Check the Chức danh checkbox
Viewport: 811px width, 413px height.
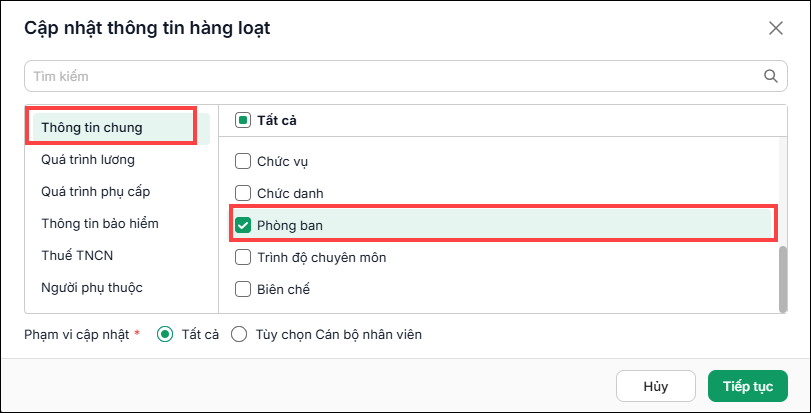click(243, 193)
